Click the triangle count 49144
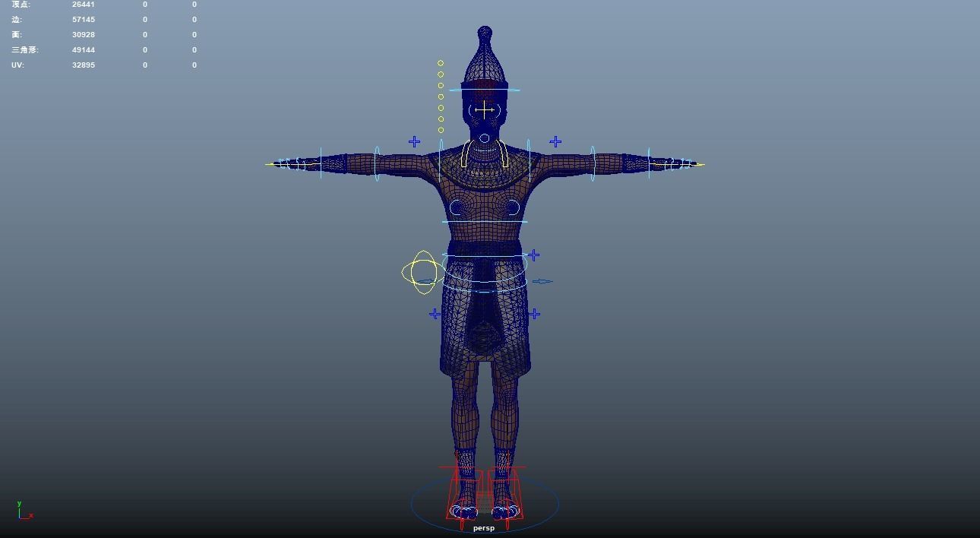Viewport: 980px width, 538px height. tap(84, 50)
